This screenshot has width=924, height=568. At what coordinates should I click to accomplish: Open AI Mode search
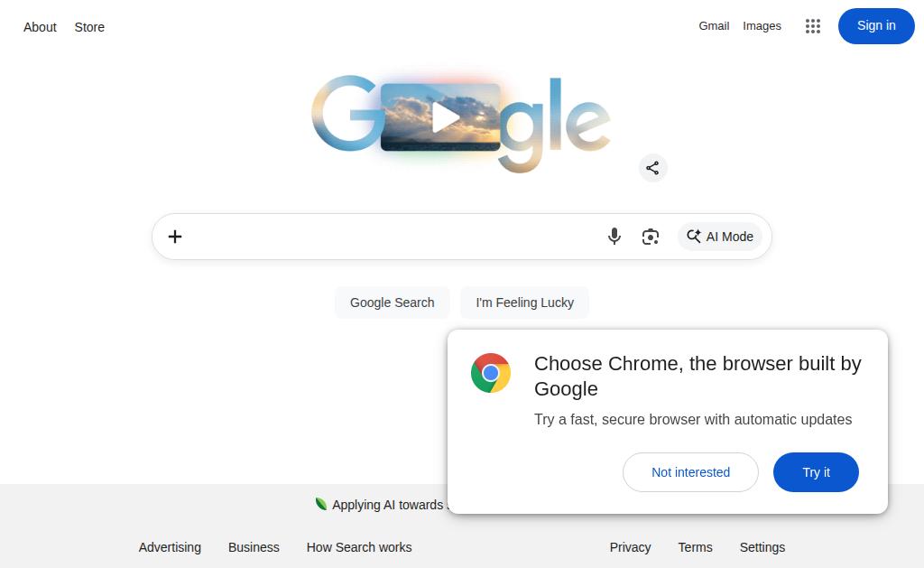coord(720,237)
